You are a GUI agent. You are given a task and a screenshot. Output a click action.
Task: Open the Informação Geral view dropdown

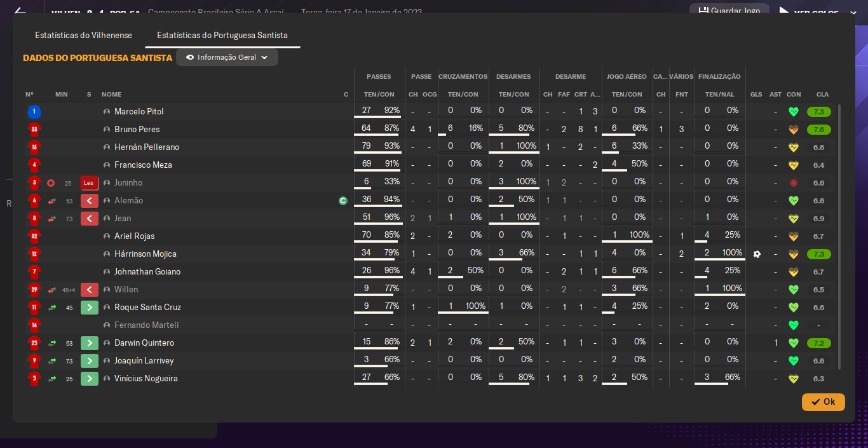227,57
